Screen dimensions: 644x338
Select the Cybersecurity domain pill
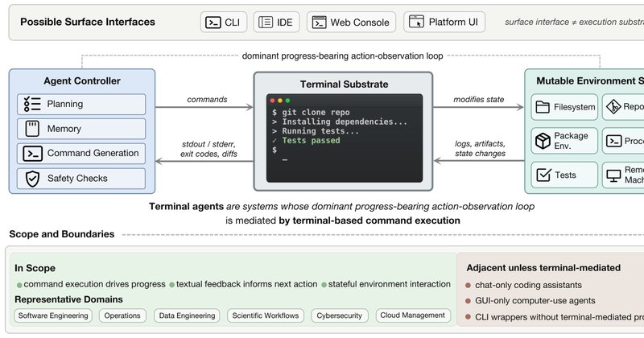339,315
